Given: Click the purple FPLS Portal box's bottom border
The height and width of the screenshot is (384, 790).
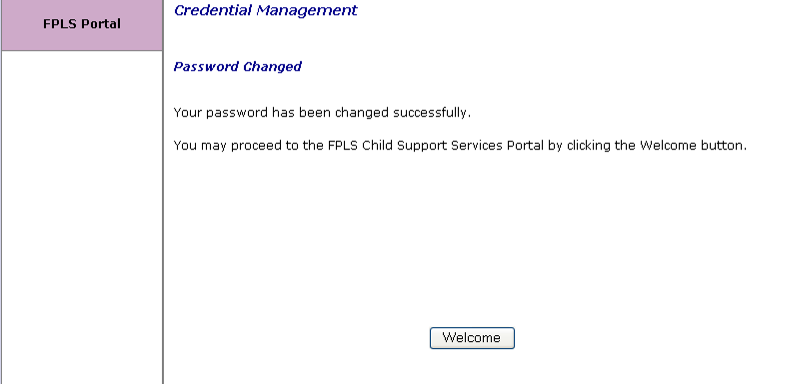Looking at the screenshot, I should point(82,50).
